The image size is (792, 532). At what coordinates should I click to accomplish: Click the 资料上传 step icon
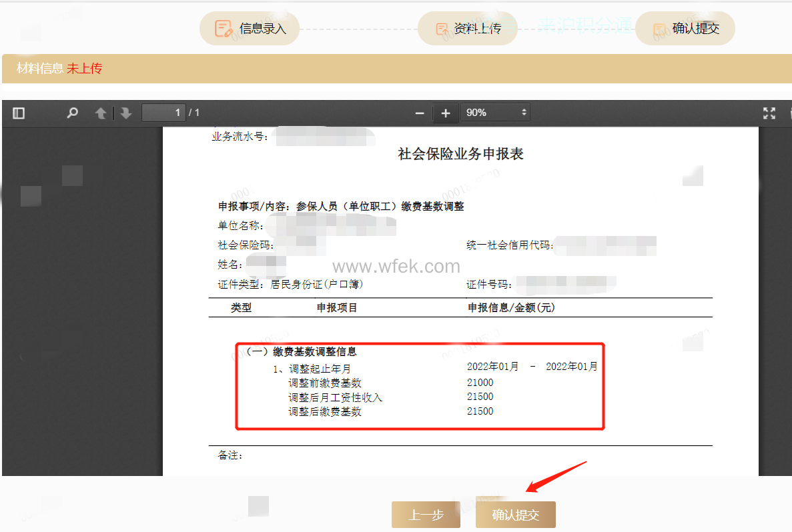(x=442, y=28)
